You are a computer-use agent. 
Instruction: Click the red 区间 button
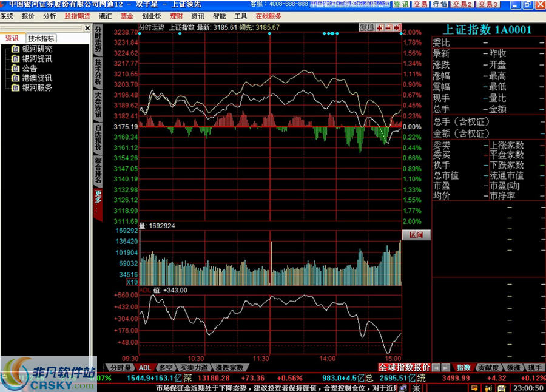416,235
